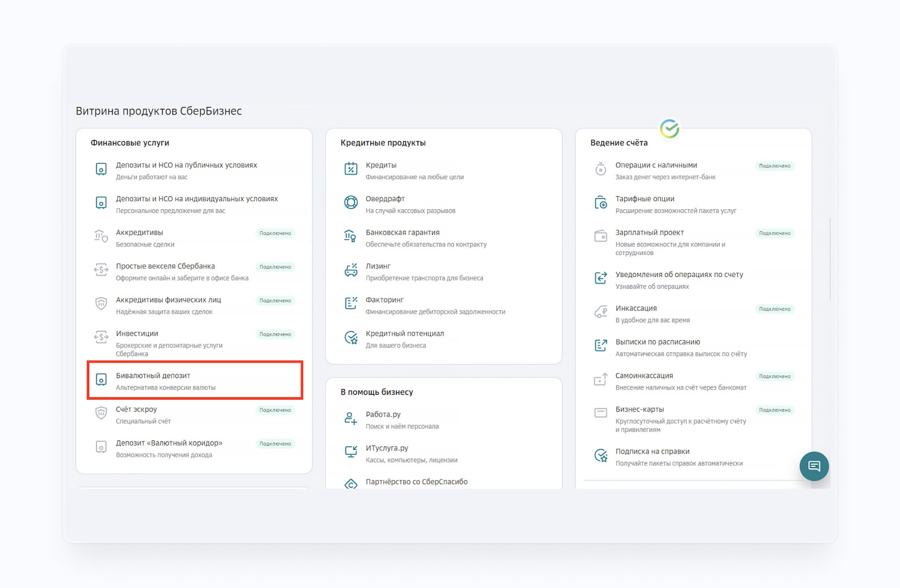900x588 pixels.
Task: Open Уведомления об операциях по счету
Action: click(679, 275)
